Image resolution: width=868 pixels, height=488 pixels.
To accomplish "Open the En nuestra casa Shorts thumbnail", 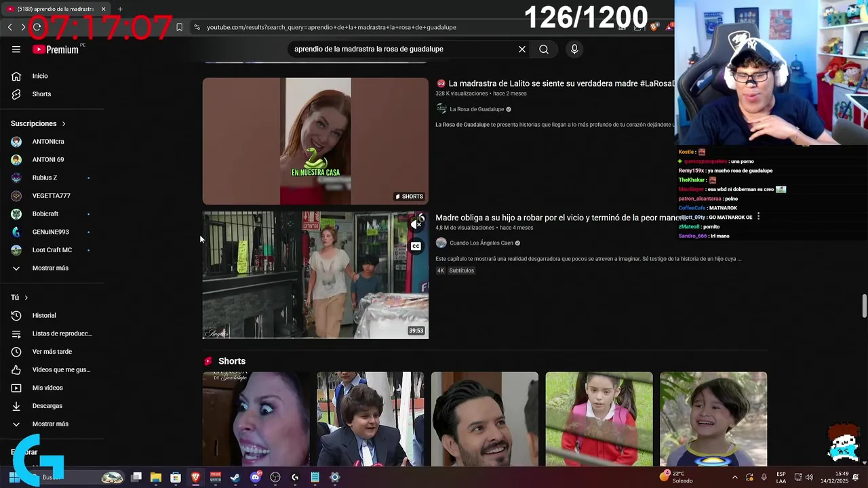I will click(x=315, y=141).
